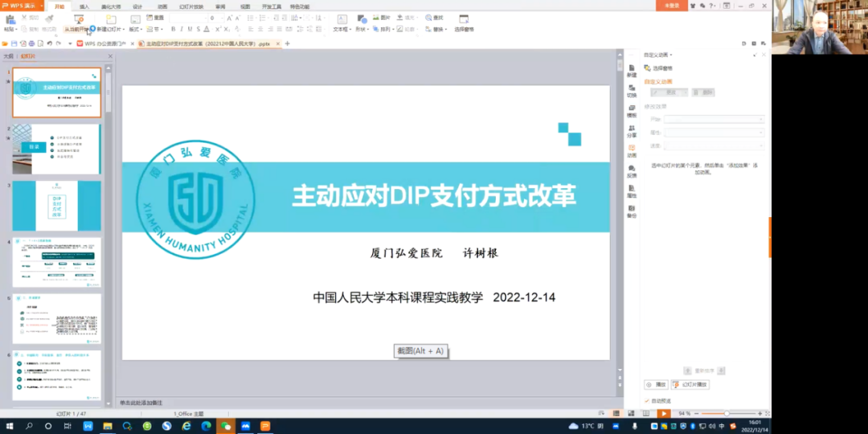Click the Increase Font Size icon
This screenshot has width=868, height=434.
click(229, 18)
